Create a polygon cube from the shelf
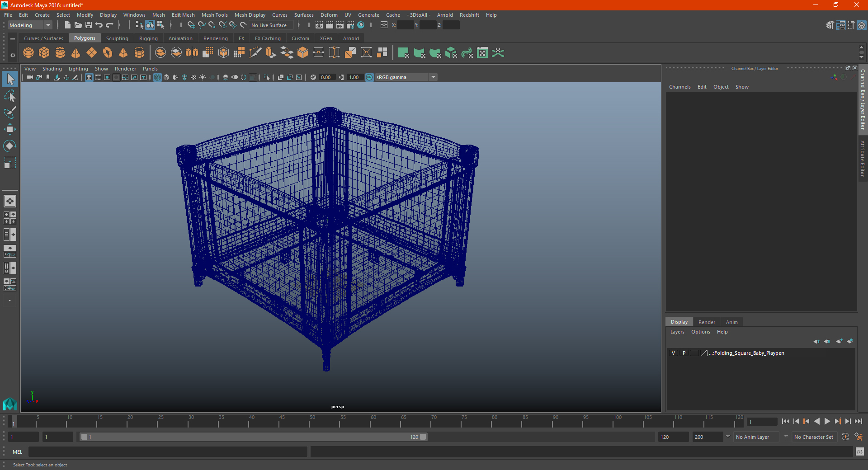868x470 pixels. [44, 52]
